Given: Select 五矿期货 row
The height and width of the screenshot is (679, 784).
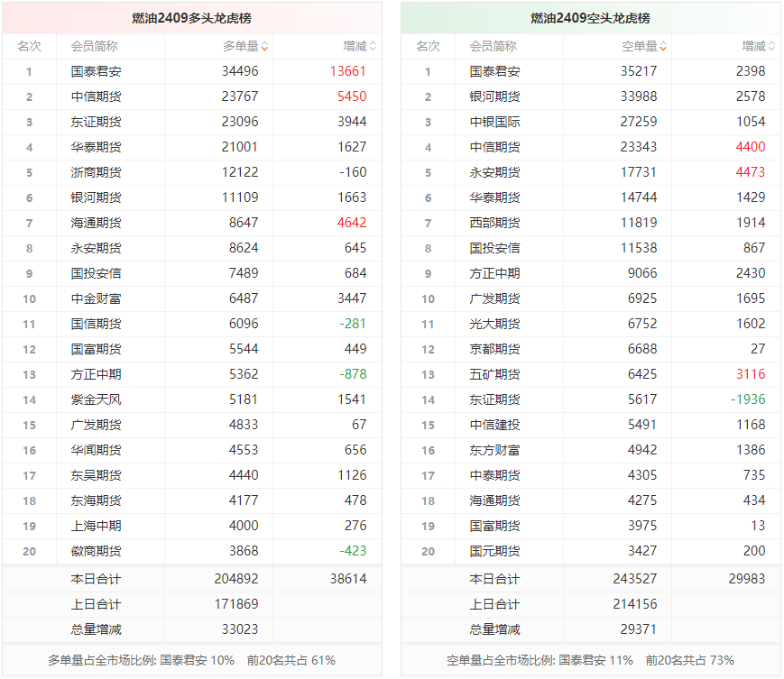Looking at the screenshot, I should 591,374.
